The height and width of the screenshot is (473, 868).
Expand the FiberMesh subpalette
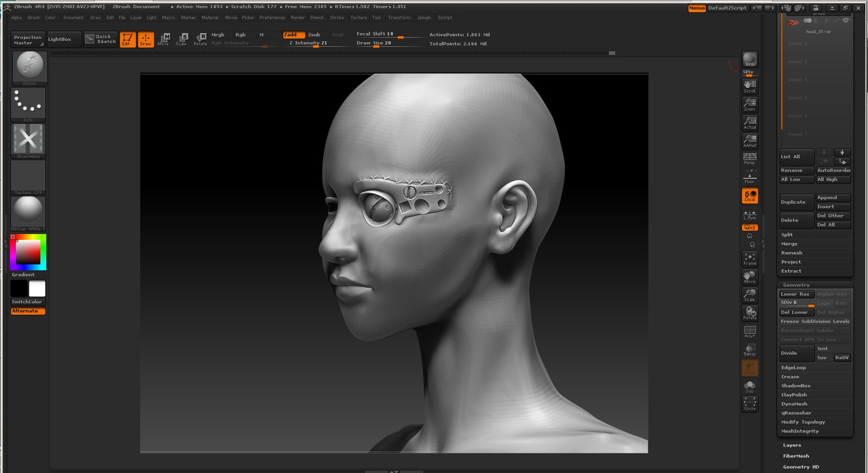point(796,456)
